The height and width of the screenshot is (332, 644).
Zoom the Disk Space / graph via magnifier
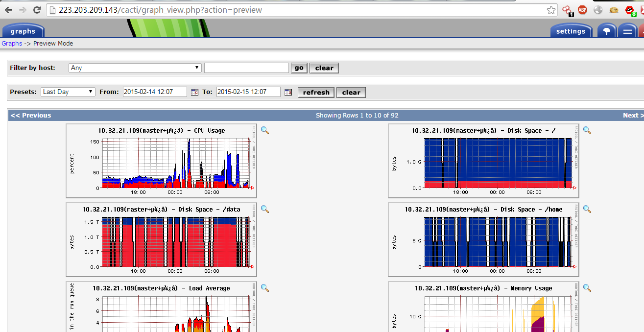587,130
